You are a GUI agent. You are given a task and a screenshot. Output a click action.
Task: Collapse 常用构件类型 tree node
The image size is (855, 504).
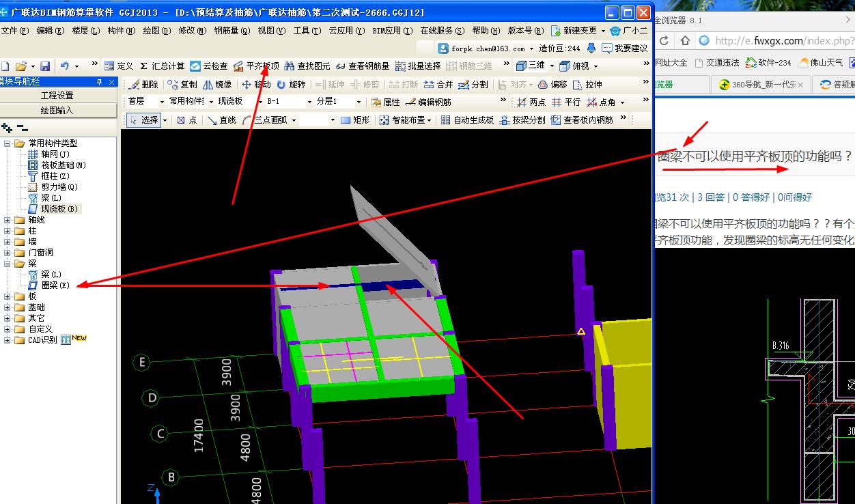[8, 143]
